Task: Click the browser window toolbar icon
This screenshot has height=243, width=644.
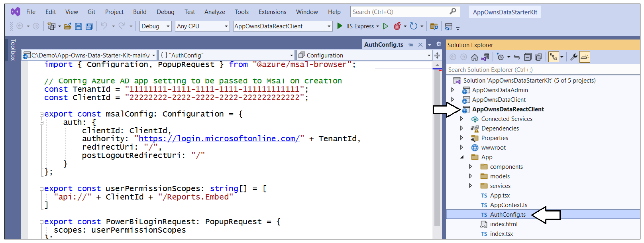Action: [x=449, y=26]
